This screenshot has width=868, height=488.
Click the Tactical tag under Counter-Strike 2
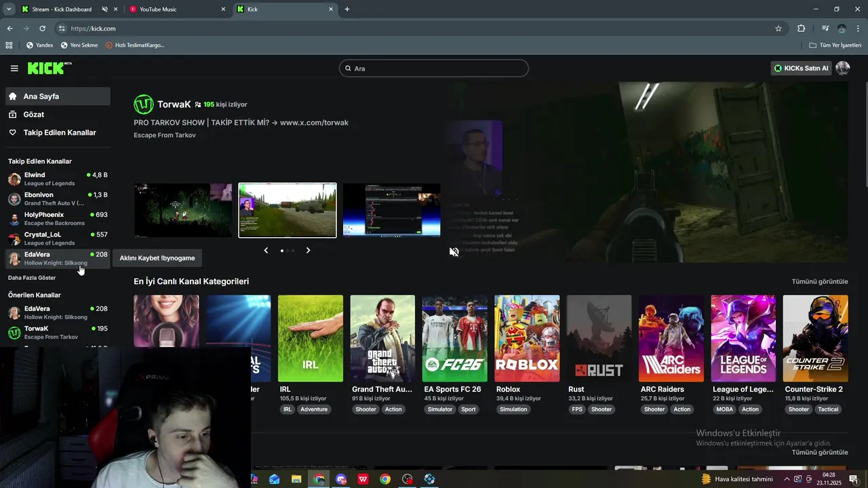tap(829, 409)
